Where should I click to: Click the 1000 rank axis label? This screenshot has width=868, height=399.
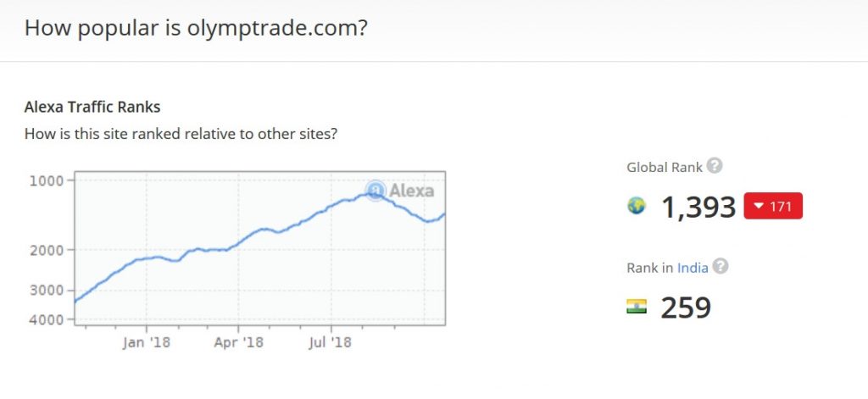point(47,180)
